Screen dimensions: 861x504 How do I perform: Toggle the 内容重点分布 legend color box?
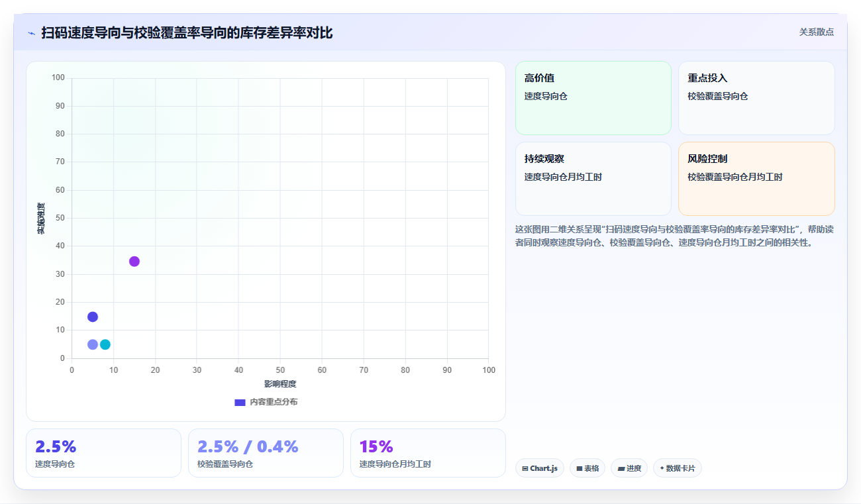tap(240, 402)
